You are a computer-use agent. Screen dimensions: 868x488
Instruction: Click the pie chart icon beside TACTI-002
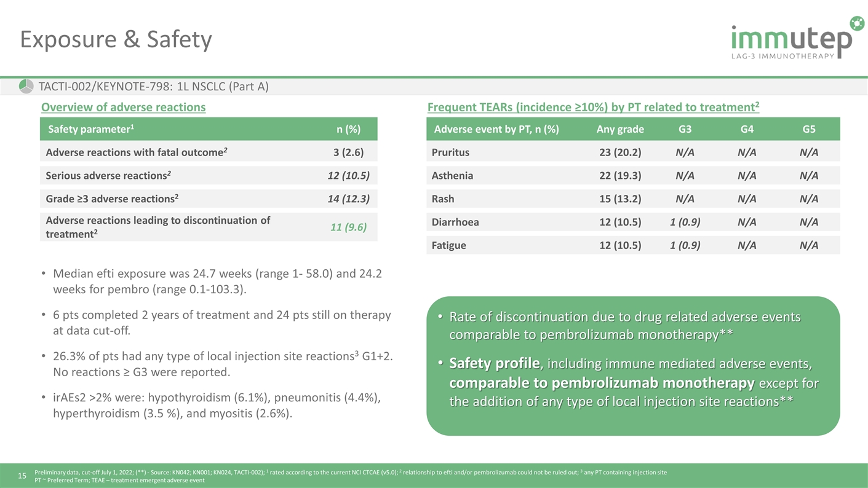point(26,87)
